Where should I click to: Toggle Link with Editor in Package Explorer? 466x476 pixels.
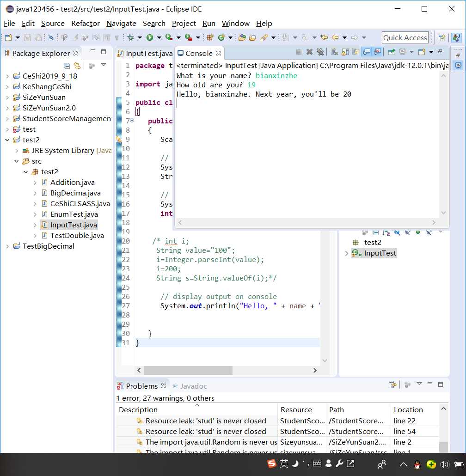click(77, 66)
